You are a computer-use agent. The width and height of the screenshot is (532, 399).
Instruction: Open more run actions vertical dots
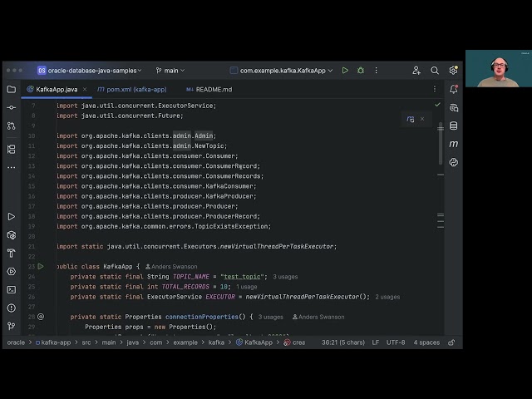pyautogui.click(x=376, y=71)
